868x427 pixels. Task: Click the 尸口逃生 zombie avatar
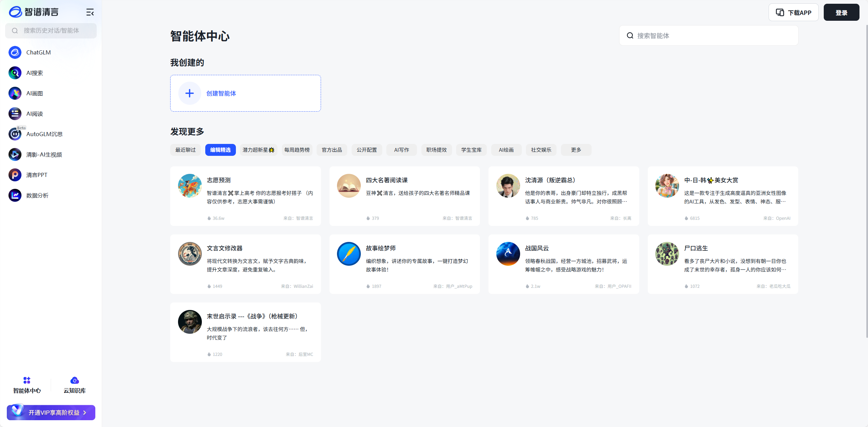pos(667,254)
